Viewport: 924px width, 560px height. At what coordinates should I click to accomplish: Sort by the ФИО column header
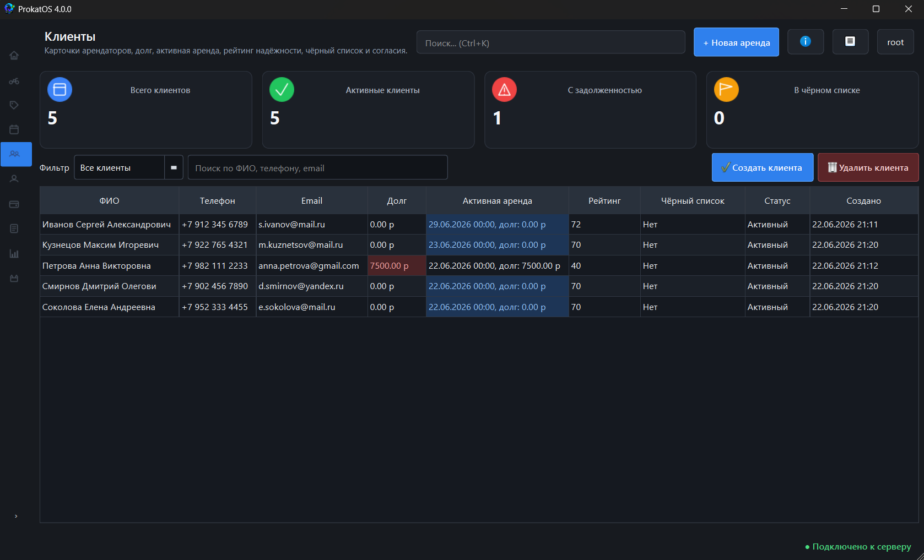pyautogui.click(x=109, y=201)
